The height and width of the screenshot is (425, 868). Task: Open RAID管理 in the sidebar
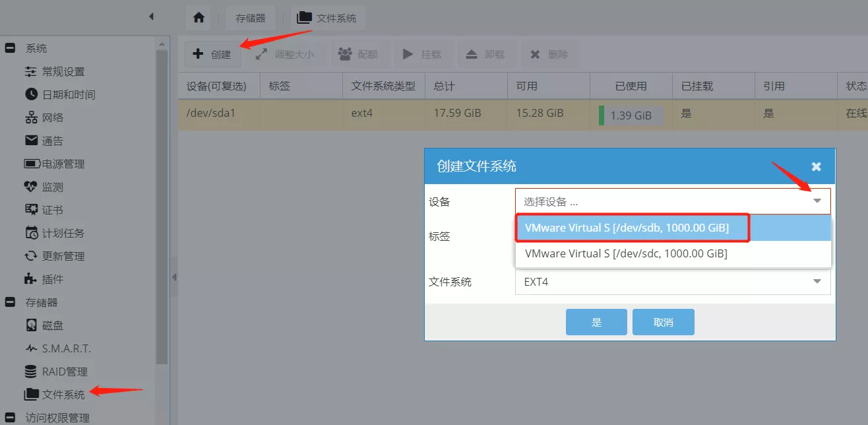pos(64,372)
